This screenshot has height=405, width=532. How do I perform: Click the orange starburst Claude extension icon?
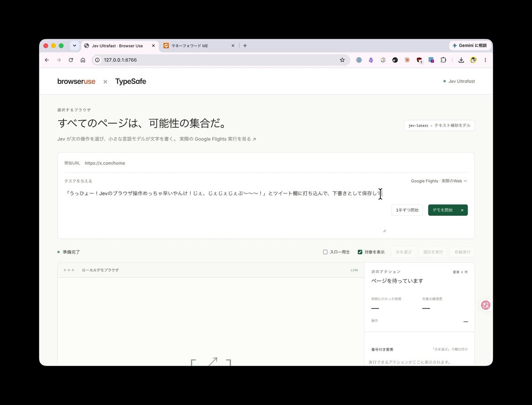[407, 60]
